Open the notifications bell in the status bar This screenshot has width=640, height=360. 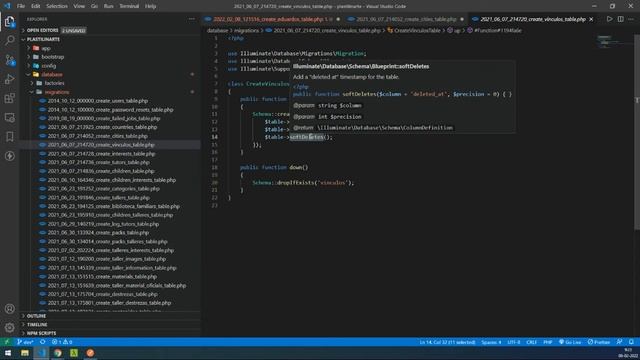pos(631,342)
